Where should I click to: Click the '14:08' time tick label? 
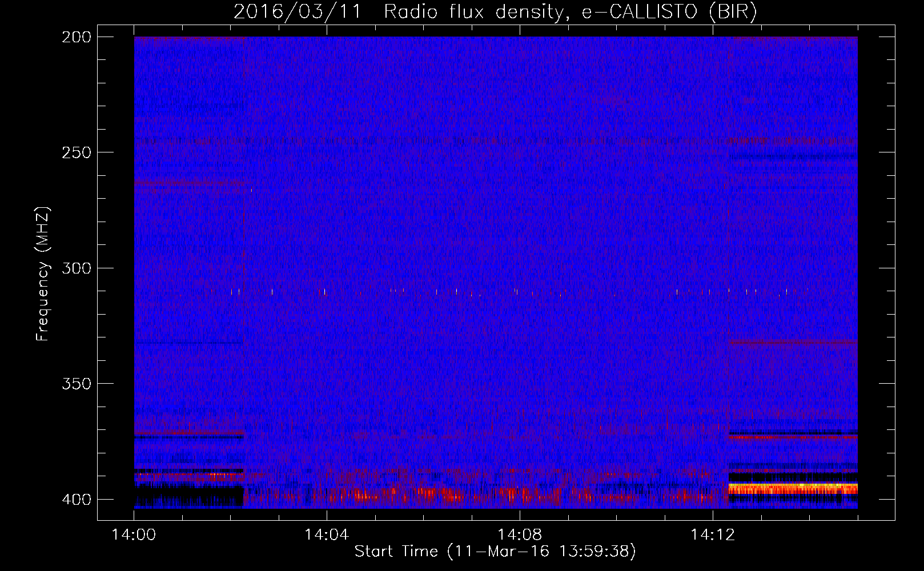(520, 534)
